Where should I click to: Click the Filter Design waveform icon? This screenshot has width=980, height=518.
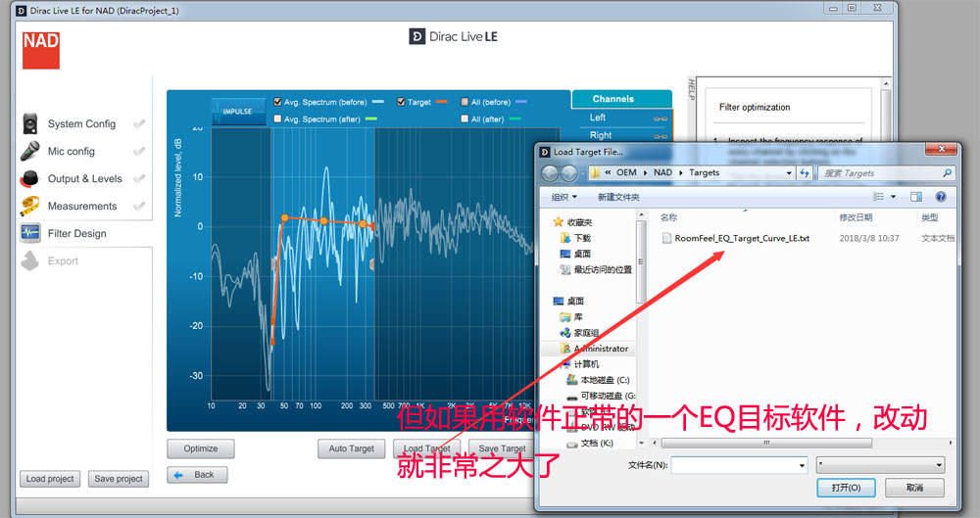(30, 233)
